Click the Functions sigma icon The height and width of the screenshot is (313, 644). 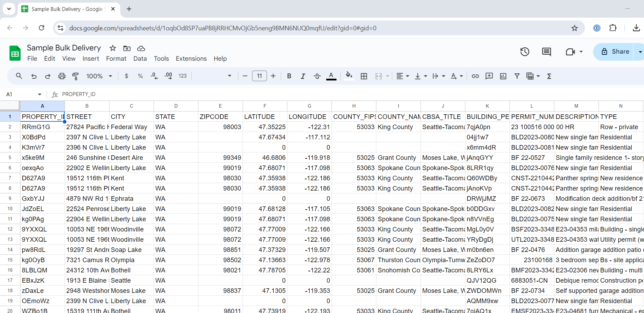(549, 76)
